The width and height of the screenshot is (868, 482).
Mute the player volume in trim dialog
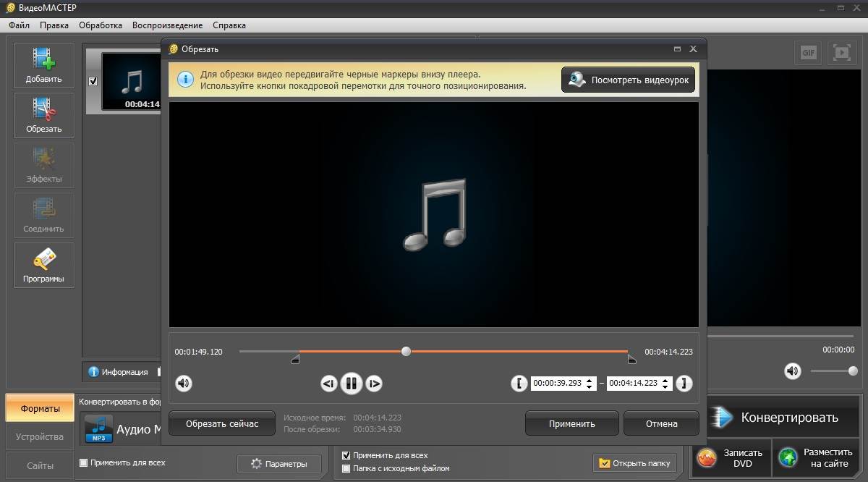point(184,384)
